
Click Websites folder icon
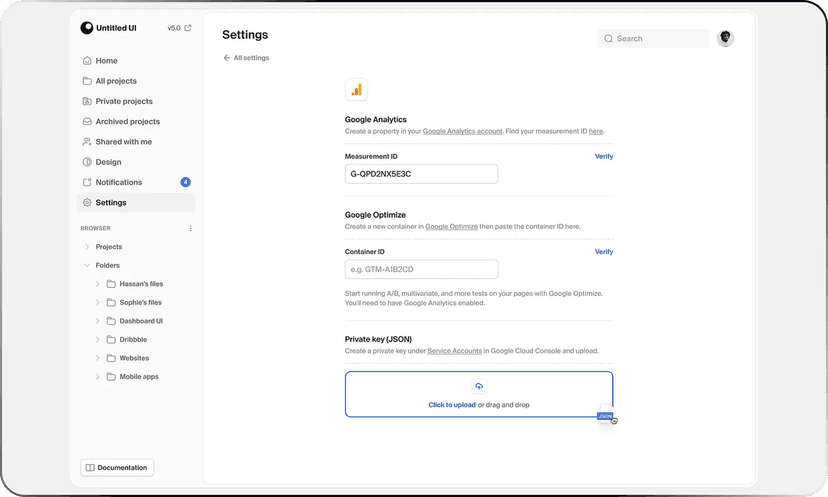(x=111, y=358)
